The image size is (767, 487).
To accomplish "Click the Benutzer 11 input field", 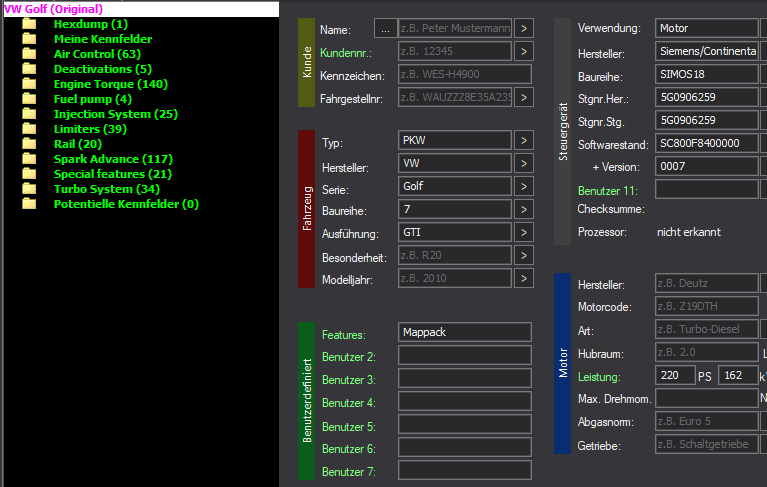I will (707, 189).
